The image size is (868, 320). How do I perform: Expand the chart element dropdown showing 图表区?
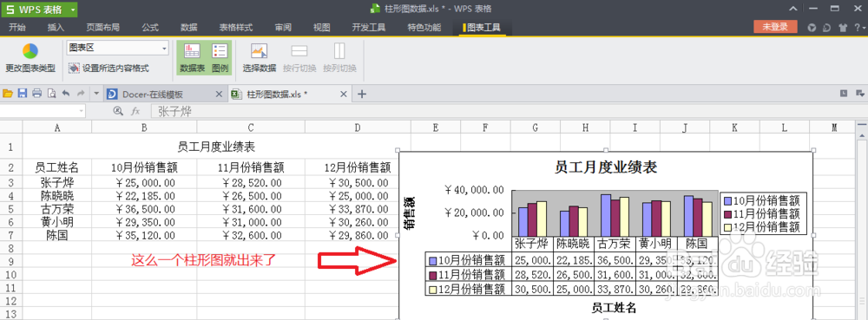click(164, 49)
